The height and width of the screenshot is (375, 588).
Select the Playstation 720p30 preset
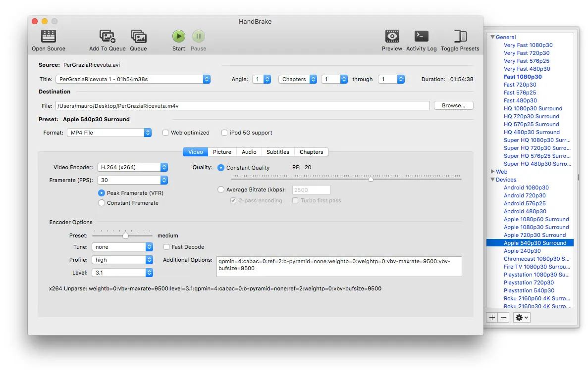529,282
